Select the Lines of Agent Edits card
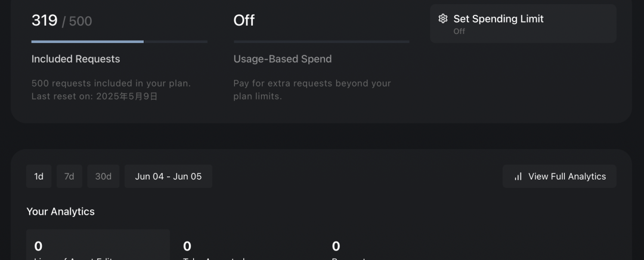The width and height of the screenshot is (644, 260). coord(98,245)
